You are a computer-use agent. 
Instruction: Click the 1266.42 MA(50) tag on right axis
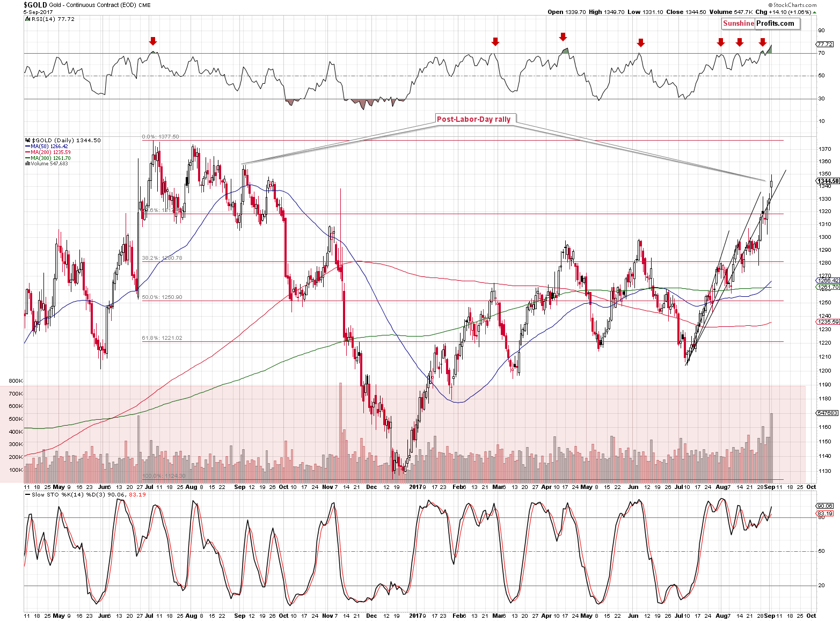(x=828, y=281)
